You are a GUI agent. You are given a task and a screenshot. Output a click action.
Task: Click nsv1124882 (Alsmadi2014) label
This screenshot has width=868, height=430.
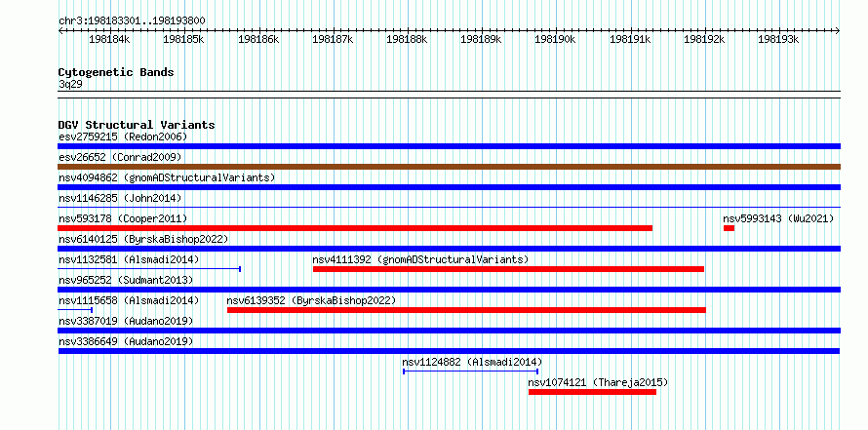[x=472, y=362]
